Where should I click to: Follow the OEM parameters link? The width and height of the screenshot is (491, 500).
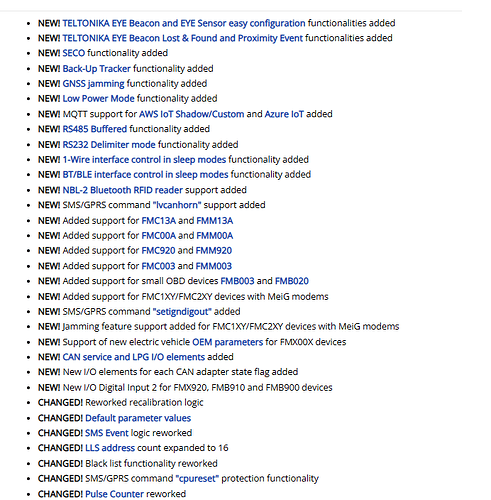[x=228, y=342]
